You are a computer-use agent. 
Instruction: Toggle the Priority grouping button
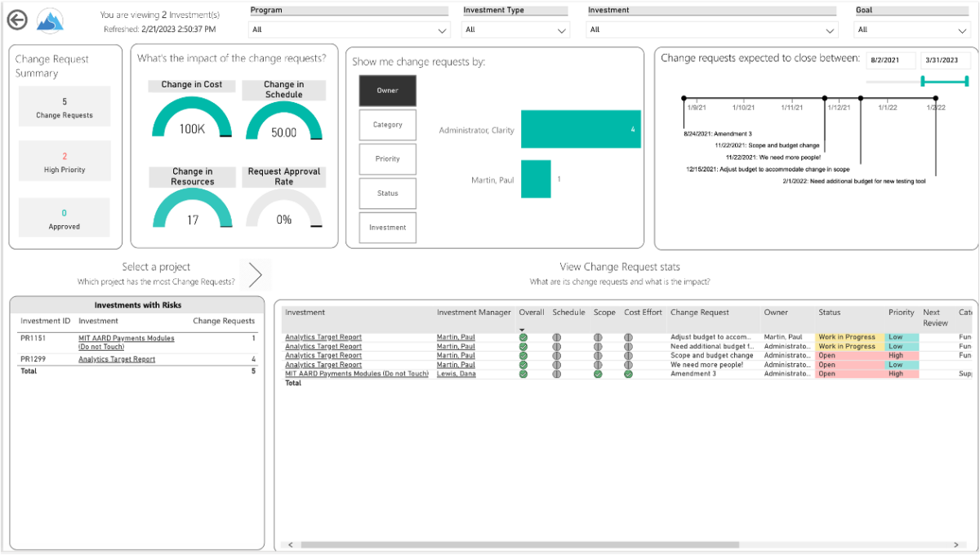pyautogui.click(x=387, y=158)
